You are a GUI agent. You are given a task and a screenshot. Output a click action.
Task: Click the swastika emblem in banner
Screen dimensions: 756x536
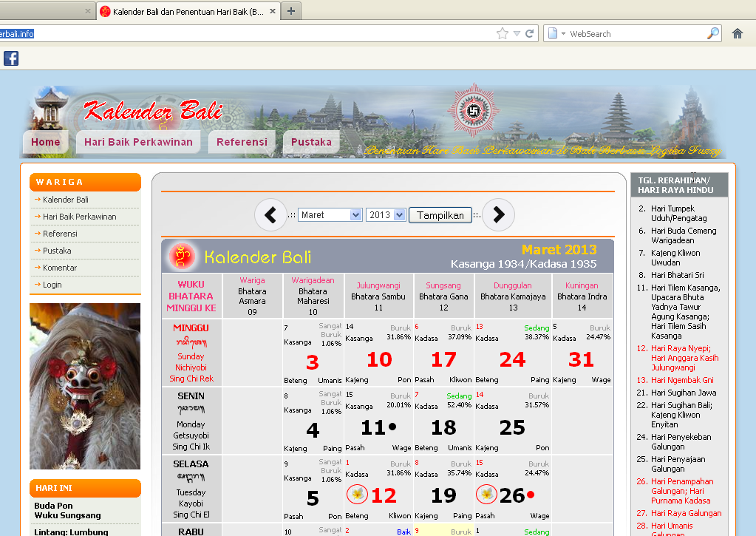pyautogui.click(x=474, y=111)
